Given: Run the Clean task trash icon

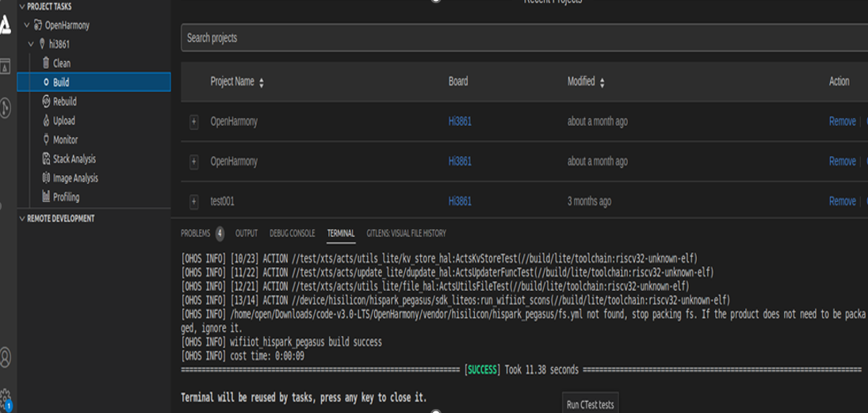Looking at the screenshot, I should pos(46,63).
